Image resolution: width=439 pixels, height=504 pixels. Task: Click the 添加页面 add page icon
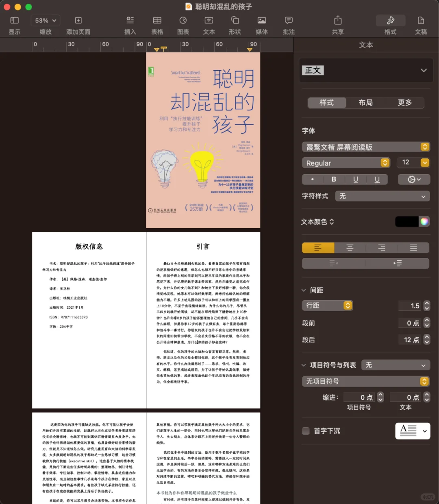(x=78, y=20)
